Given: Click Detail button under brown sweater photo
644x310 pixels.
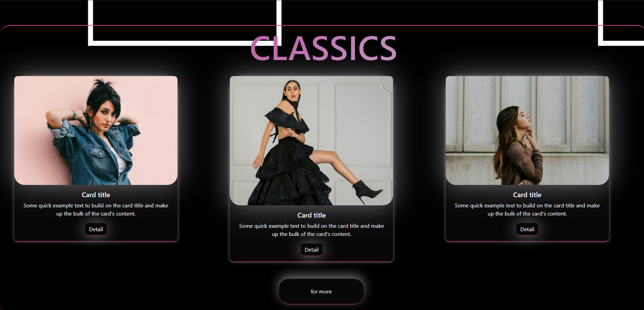Looking at the screenshot, I should (x=527, y=229).
